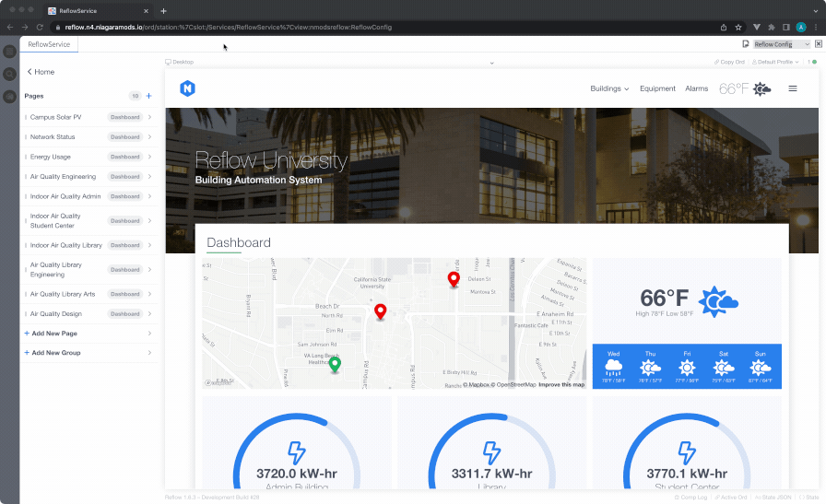Click the plus icon beside Pages
The height and width of the screenshot is (504, 826).
point(148,96)
